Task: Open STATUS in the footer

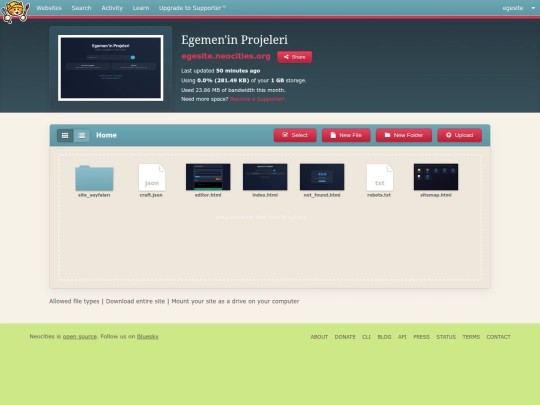Action: coord(446,337)
